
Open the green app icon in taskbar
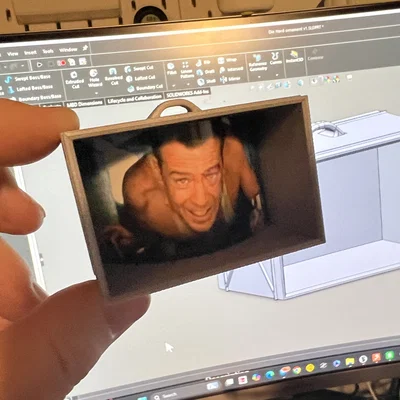[x=389, y=355]
